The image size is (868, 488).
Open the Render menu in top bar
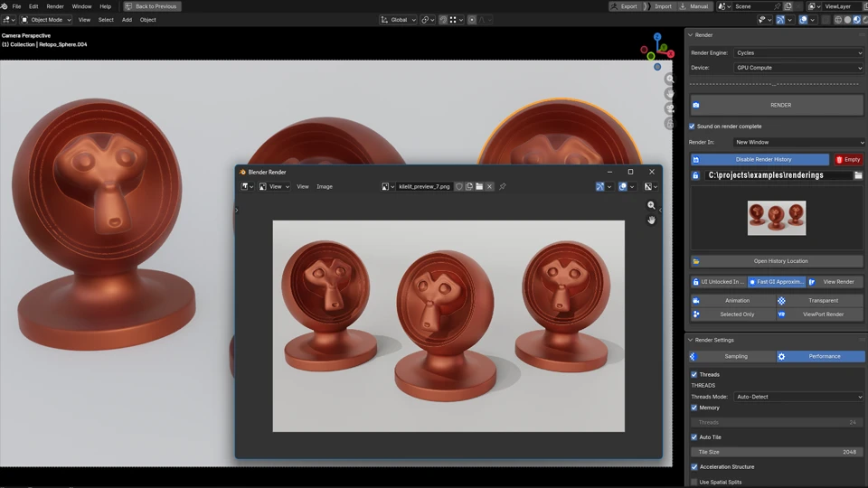tap(55, 6)
